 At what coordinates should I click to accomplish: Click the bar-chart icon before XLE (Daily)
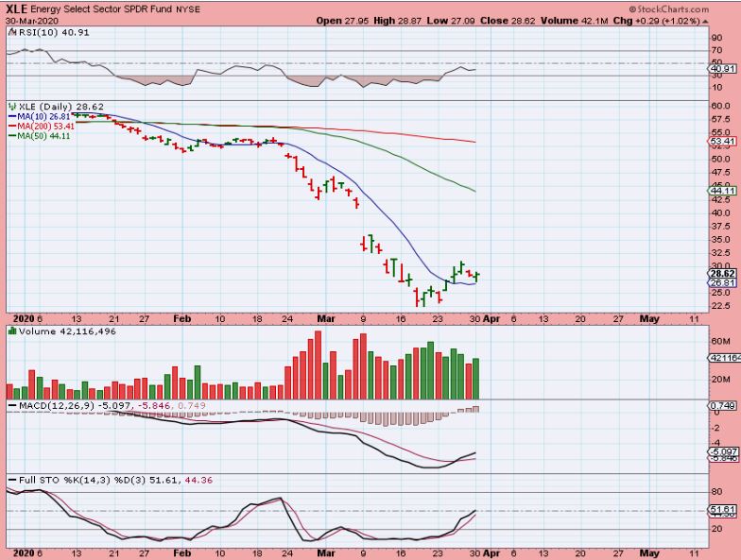[x=13, y=107]
